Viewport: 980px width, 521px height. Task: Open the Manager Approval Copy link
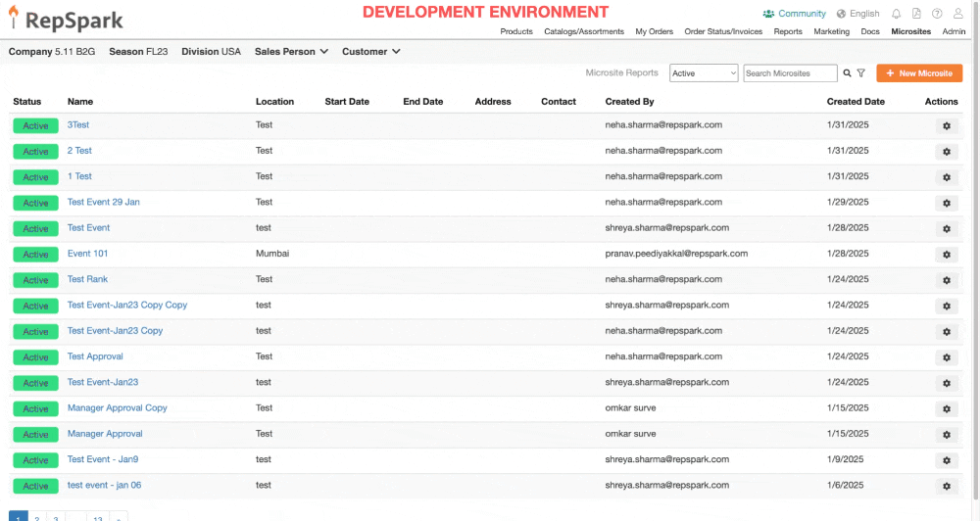point(117,408)
